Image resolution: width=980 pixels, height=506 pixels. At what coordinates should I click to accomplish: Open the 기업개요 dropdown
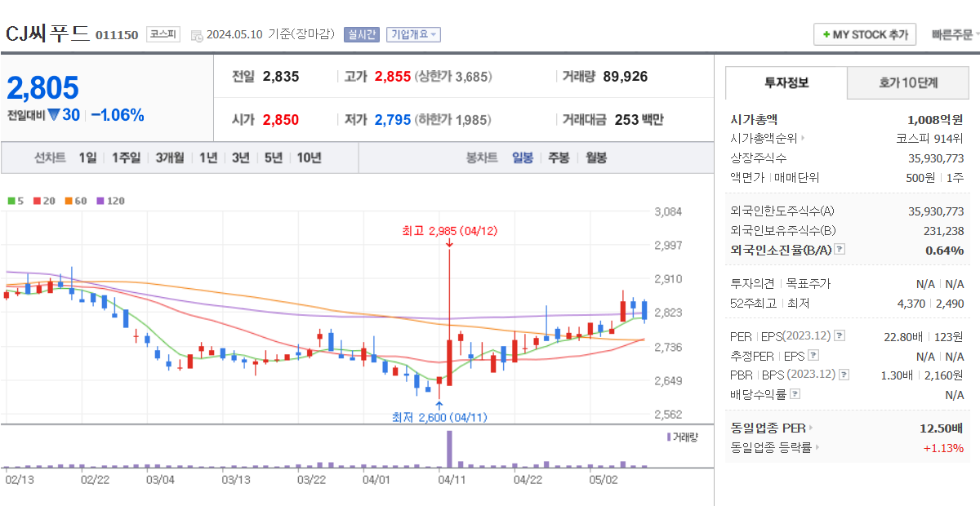(x=413, y=34)
